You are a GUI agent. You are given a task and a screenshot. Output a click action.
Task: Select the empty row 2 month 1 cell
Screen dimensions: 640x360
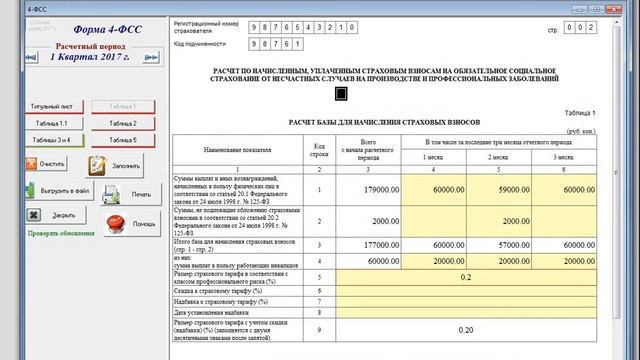pos(433,221)
